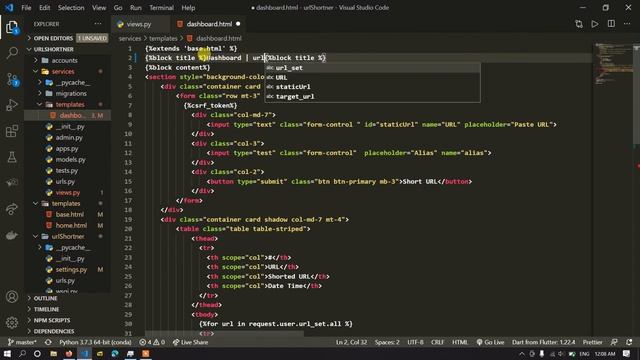Open File Explorer from the taskbar

click(x=53, y=353)
